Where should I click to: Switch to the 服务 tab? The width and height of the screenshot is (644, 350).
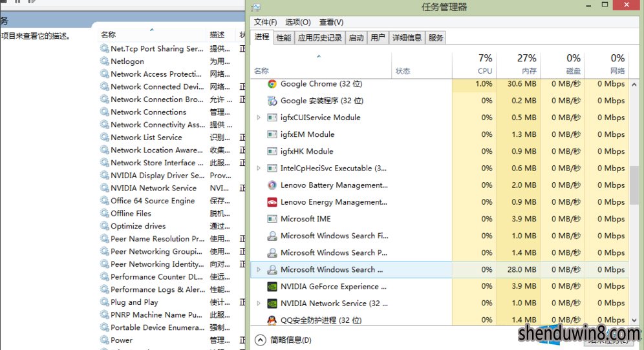436,37
